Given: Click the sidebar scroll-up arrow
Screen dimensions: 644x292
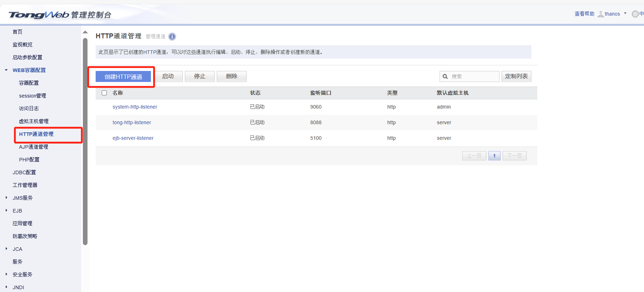Looking at the screenshot, I should 85,32.
